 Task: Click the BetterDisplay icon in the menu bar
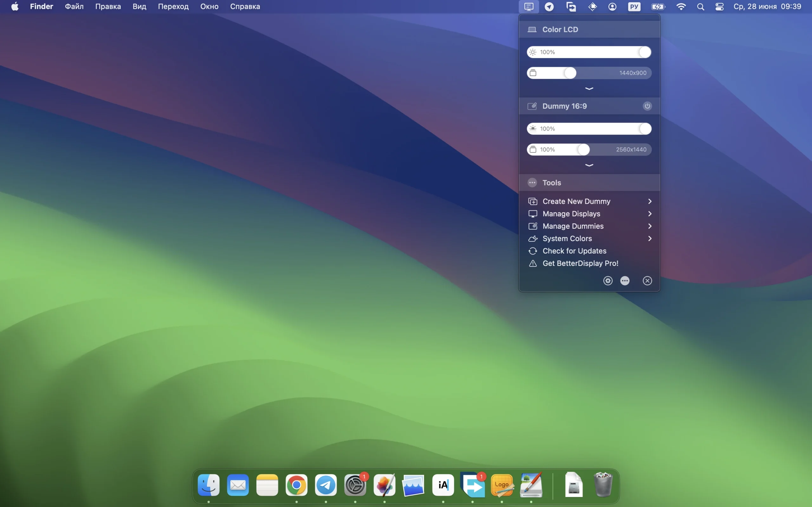[x=528, y=6]
